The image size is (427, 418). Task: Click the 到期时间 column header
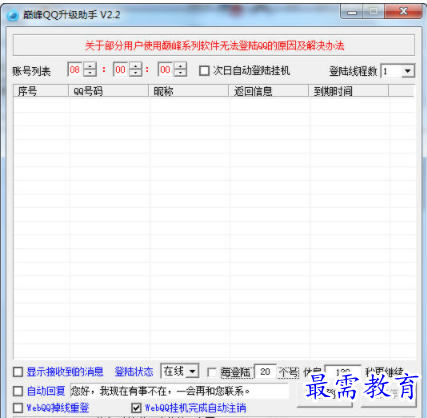(349, 91)
